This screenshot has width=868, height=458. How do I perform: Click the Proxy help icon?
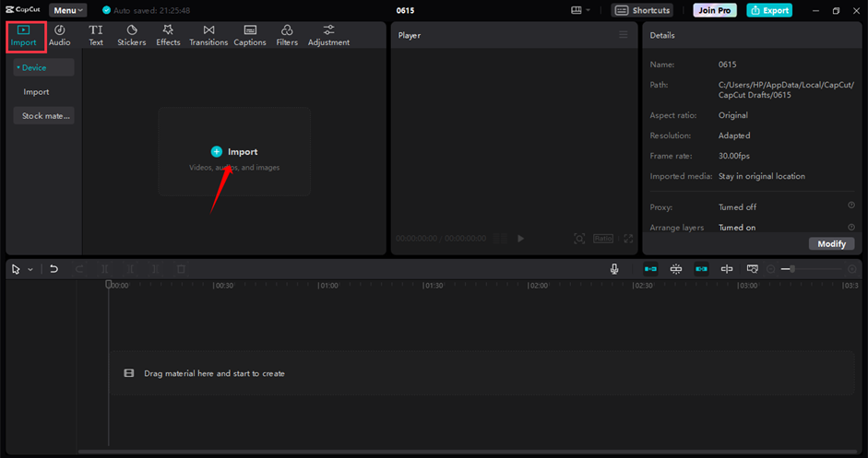851,206
